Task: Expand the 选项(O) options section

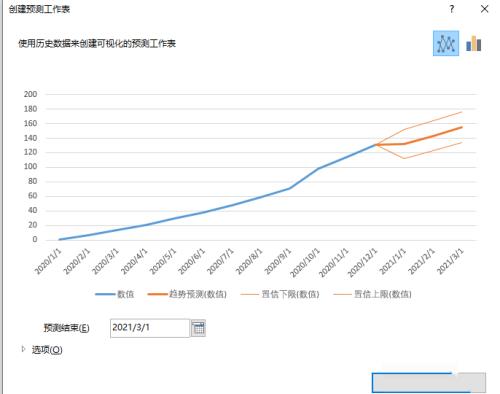Action: point(42,350)
